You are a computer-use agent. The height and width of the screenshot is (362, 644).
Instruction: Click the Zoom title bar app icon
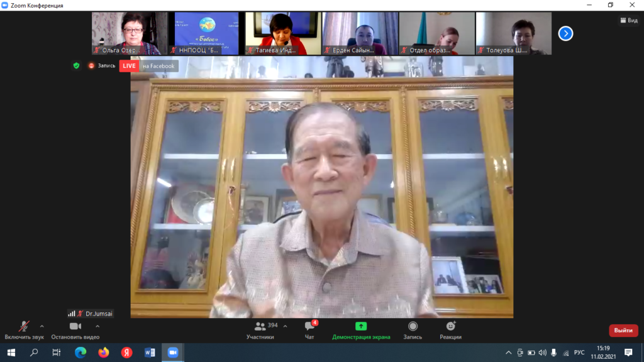click(5, 5)
